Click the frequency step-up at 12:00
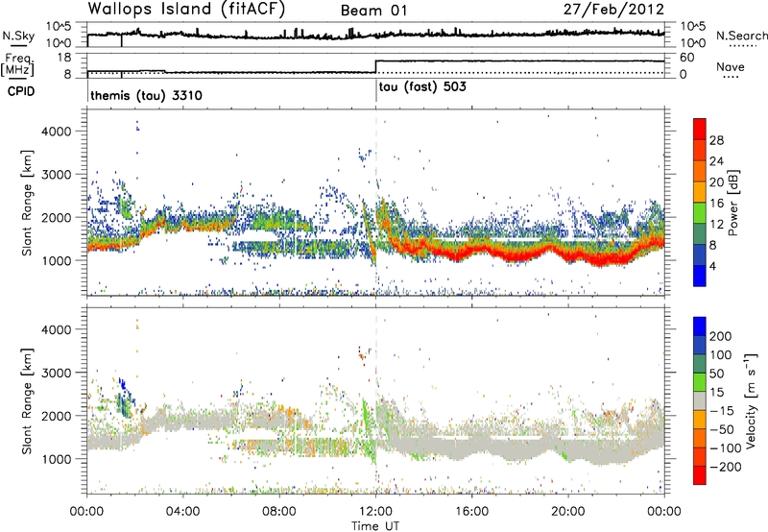This screenshot has height=532, width=768. point(375,66)
